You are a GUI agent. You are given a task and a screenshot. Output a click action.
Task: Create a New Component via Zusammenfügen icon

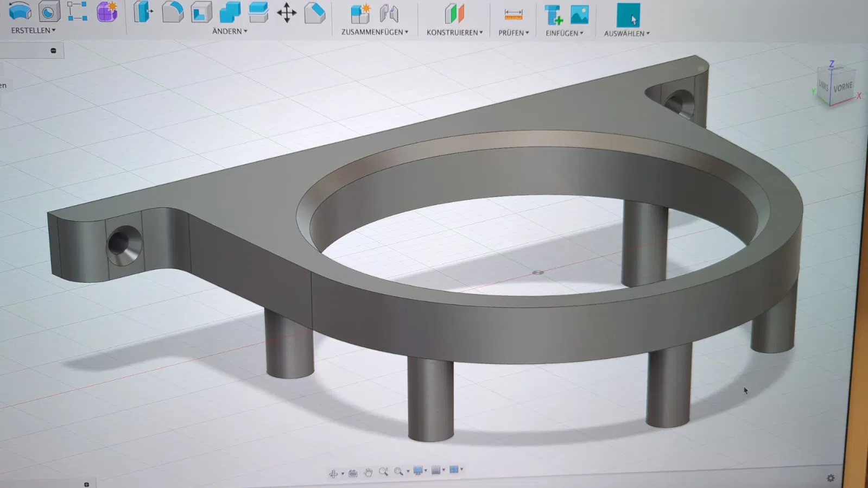tap(360, 14)
